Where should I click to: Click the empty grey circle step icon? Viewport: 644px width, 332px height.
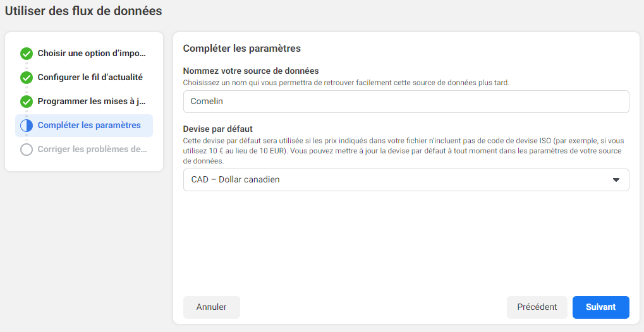(27, 150)
